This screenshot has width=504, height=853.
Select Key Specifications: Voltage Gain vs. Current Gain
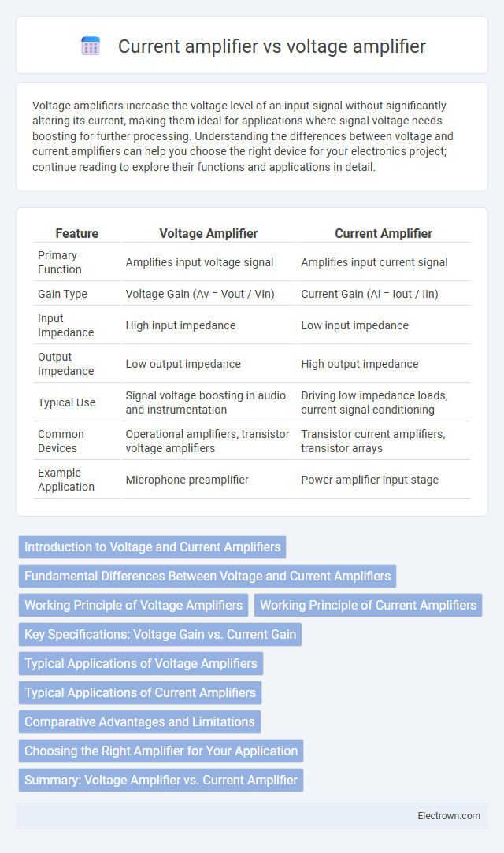pyautogui.click(x=161, y=634)
